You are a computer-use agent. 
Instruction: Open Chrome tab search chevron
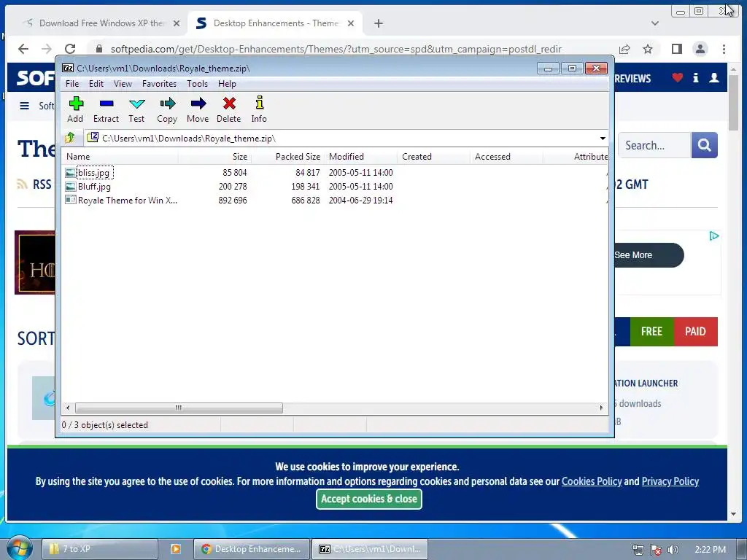point(655,23)
